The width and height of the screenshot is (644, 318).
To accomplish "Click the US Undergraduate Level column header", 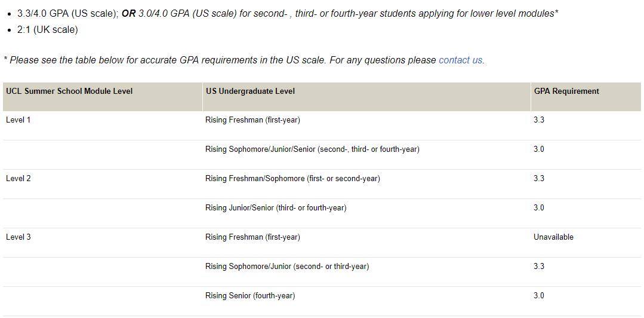I will [250, 91].
